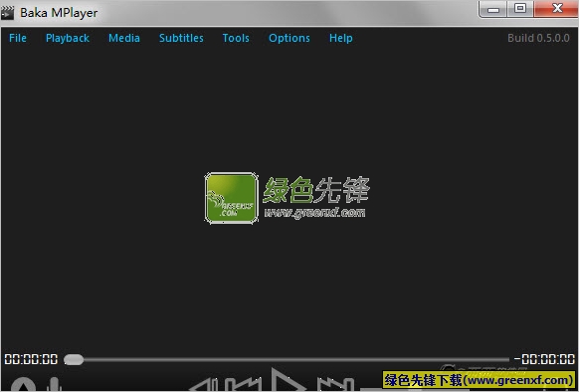The width and height of the screenshot is (579, 392).
Task: Click the Baka MPlayer clapperboard title icon
Action: pyautogui.click(x=7, y=13)
